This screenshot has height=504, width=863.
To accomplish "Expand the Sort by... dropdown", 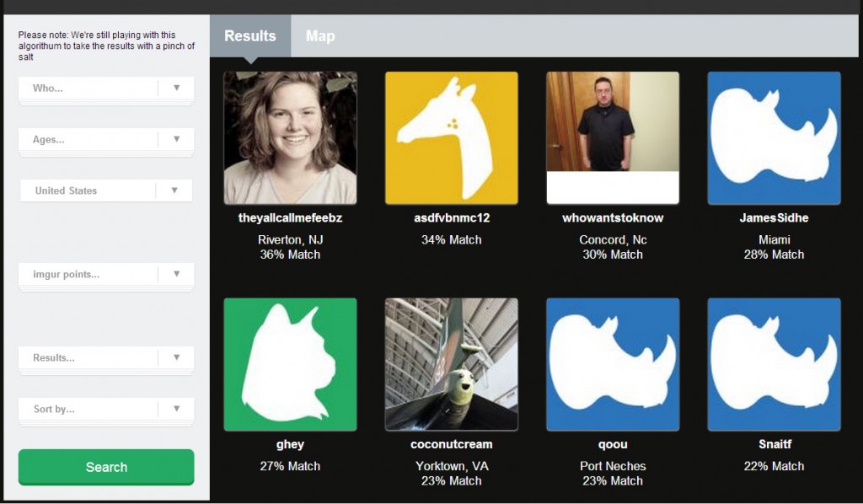I will click(106, 409).
